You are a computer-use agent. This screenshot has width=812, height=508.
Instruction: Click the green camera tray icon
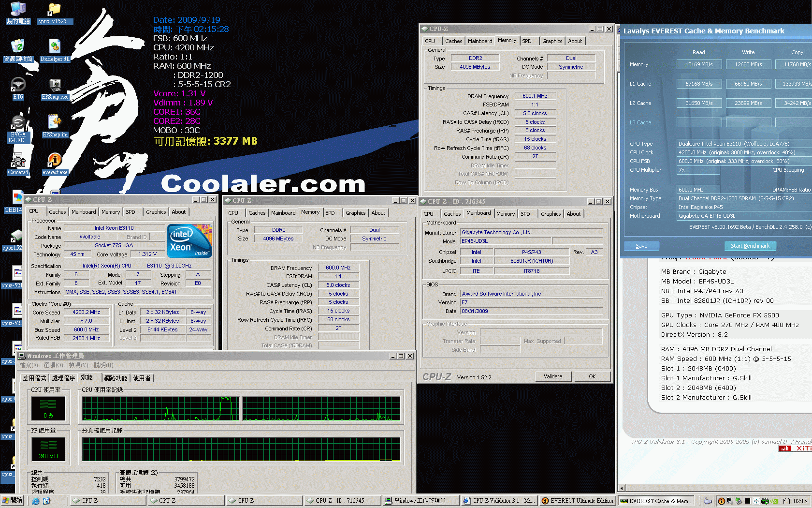coord(765,501)
